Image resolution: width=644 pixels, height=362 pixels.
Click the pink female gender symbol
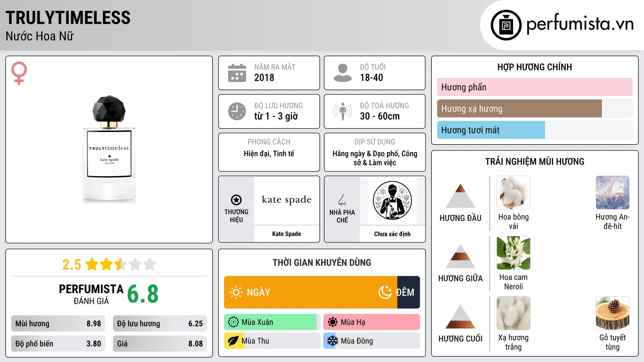click(19, 73)
